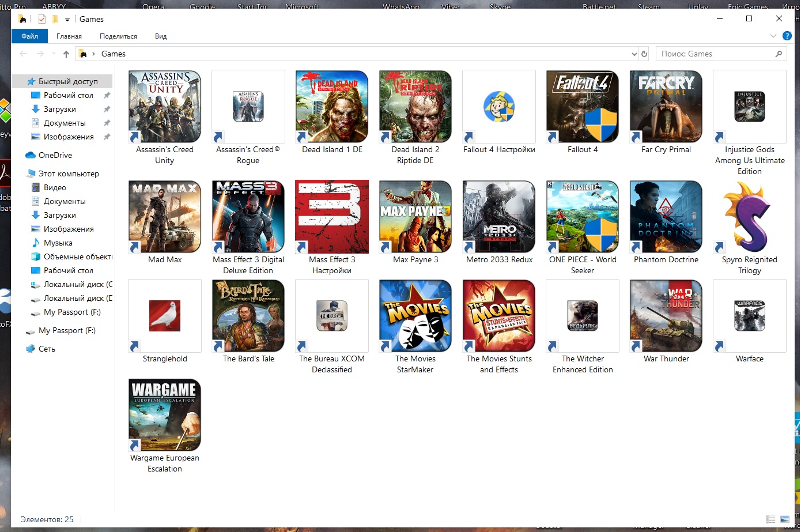801x532 pixels.
Task: Select Mass Effect 3 Digital Deluxe Edition icon
Action: click(x=248, y=217)
